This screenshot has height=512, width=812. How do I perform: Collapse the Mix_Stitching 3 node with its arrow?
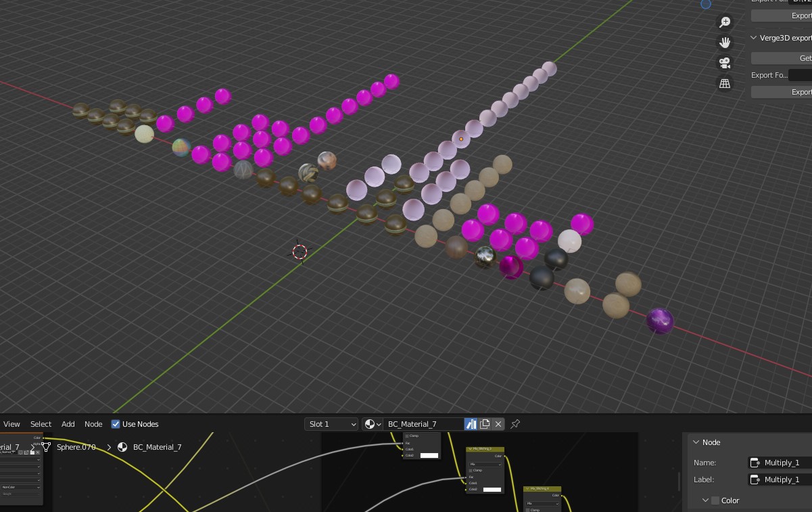[470, 449]
